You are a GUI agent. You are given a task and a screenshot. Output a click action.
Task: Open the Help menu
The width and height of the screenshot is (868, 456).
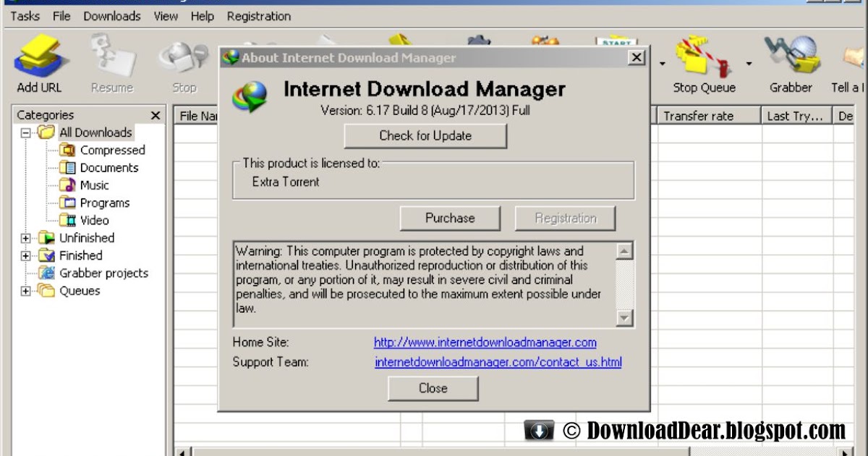point(203,16)
